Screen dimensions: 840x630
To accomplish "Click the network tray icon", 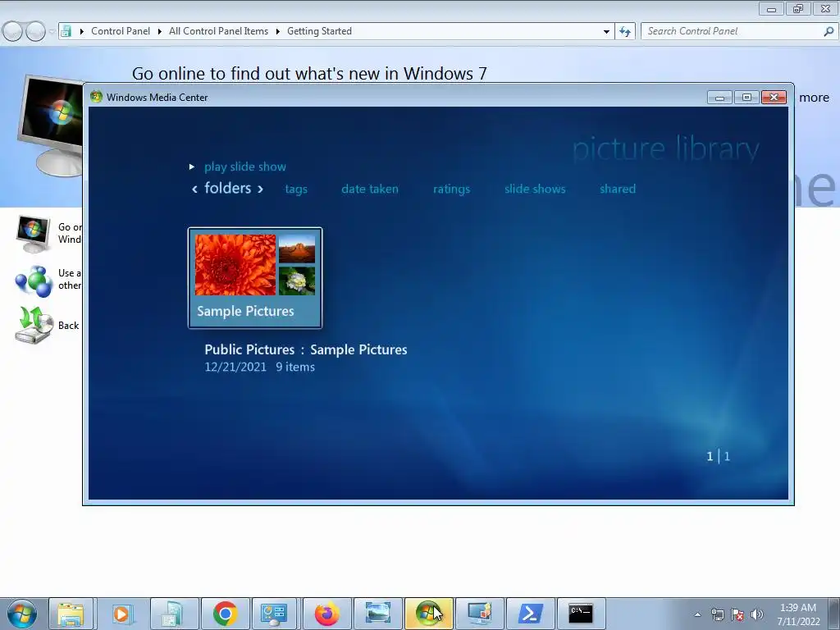I will (717, 614).
